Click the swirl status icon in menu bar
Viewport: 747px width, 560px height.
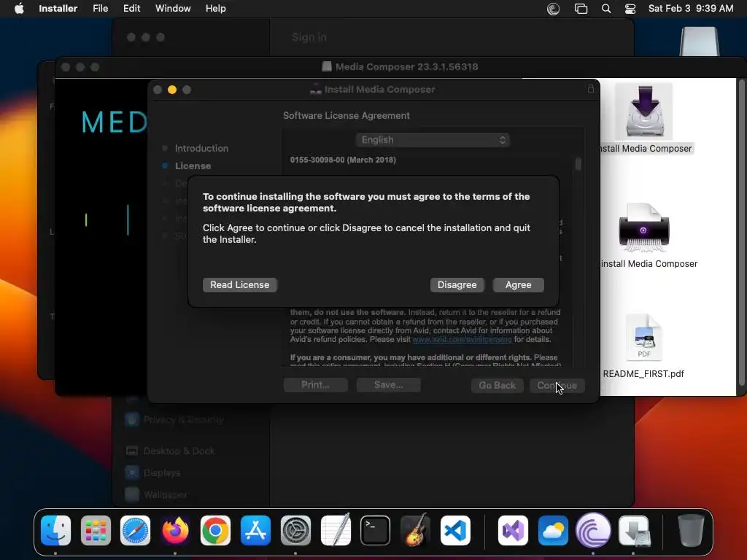tap(553, 9)
